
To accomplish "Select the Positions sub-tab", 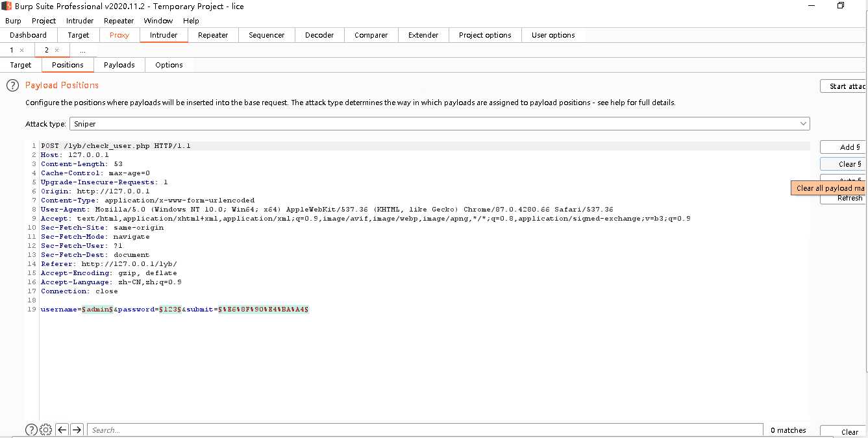I will pos(68,65).
